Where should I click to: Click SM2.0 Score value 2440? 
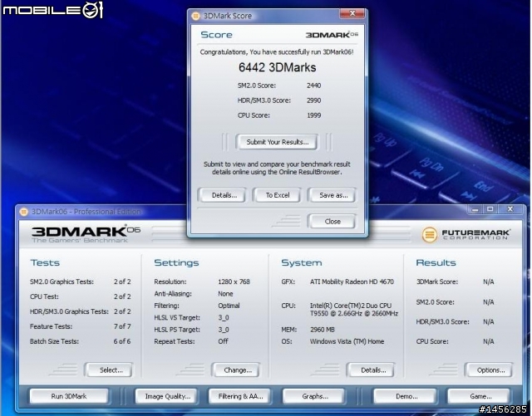point(314,86)
